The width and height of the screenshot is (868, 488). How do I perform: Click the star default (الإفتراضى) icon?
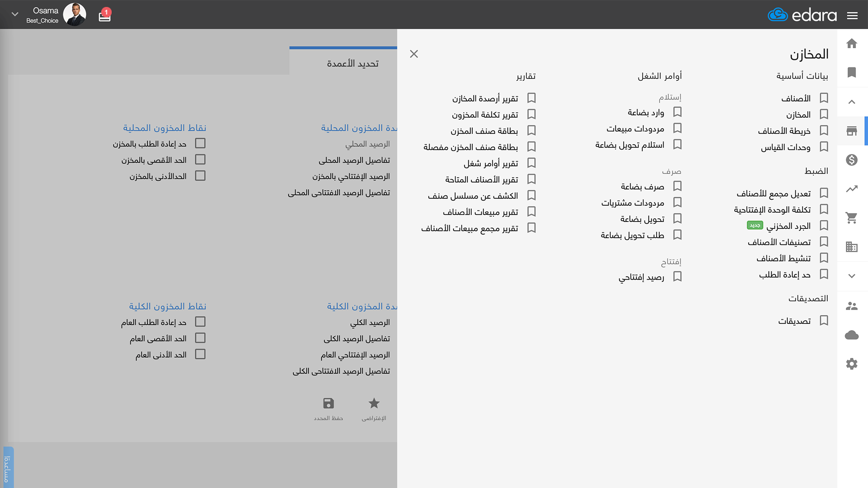click(x=374, y=404)
